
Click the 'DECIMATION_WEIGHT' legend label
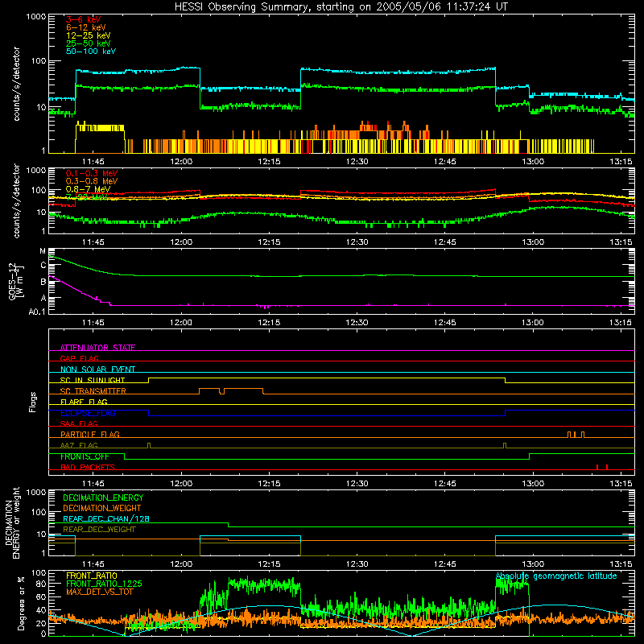coord(102,508)
